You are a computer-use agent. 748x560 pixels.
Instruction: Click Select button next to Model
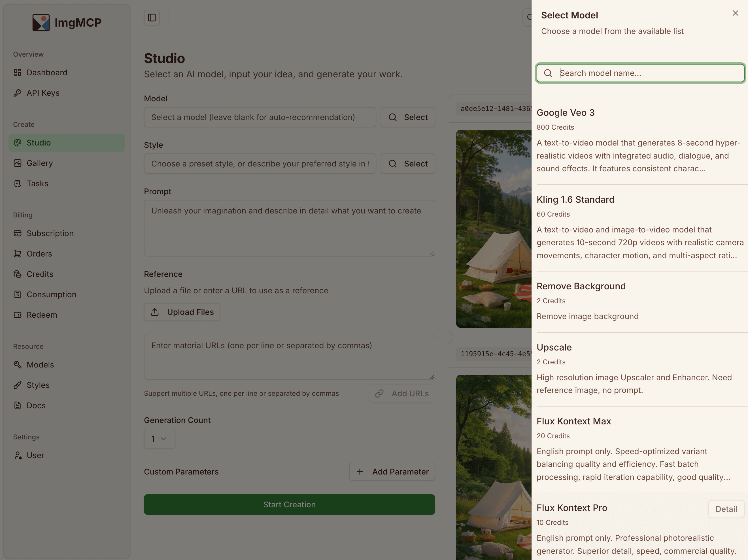[408, 117]
